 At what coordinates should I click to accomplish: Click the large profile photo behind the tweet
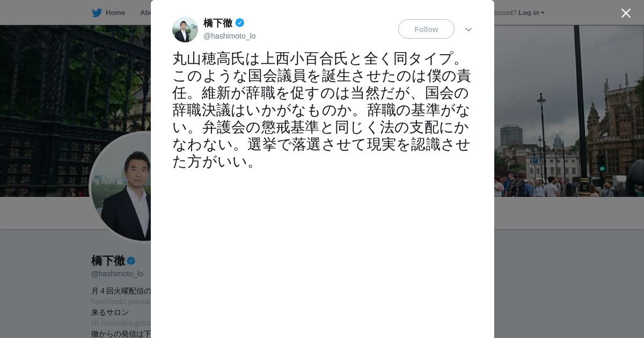121,186
